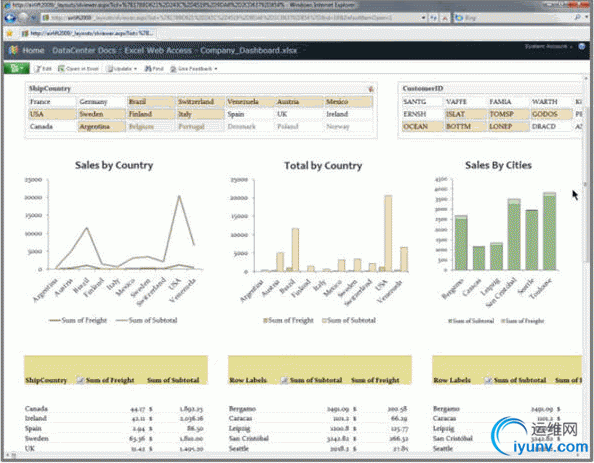Toggle Sweden slicer item

pos(101,114)
